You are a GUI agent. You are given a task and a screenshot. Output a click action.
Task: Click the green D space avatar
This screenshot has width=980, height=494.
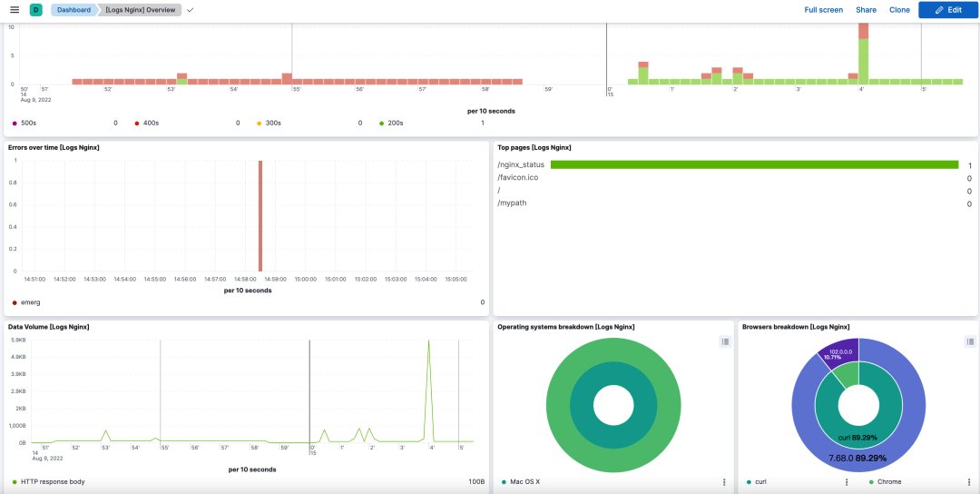(x=35, y=10)
